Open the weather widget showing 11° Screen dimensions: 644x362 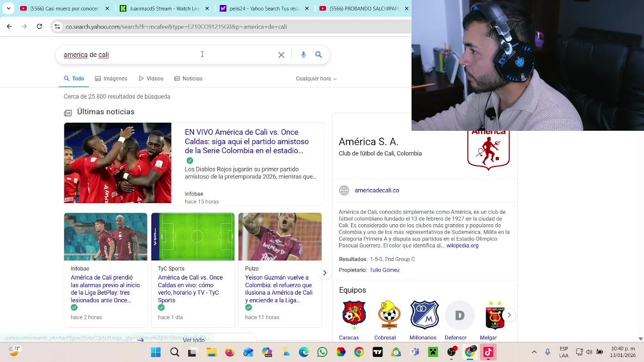[x=14, y=351]
